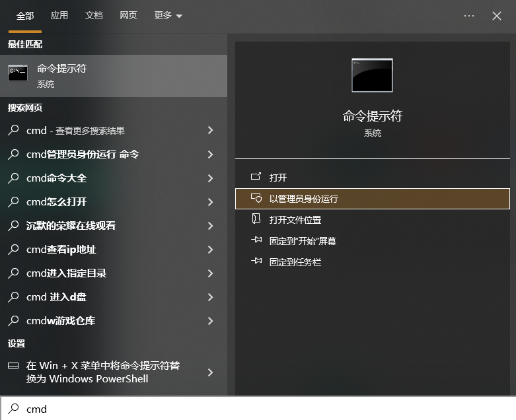Open suggestion cmd命令大全
The width and height of the screenshot is (516, 420).
click(x=114, y=178)
